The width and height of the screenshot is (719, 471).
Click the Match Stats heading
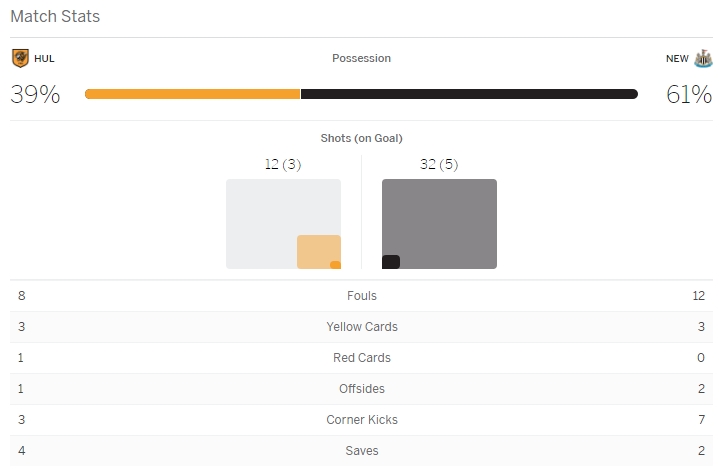pyautogui.click(x=55, y=17)
